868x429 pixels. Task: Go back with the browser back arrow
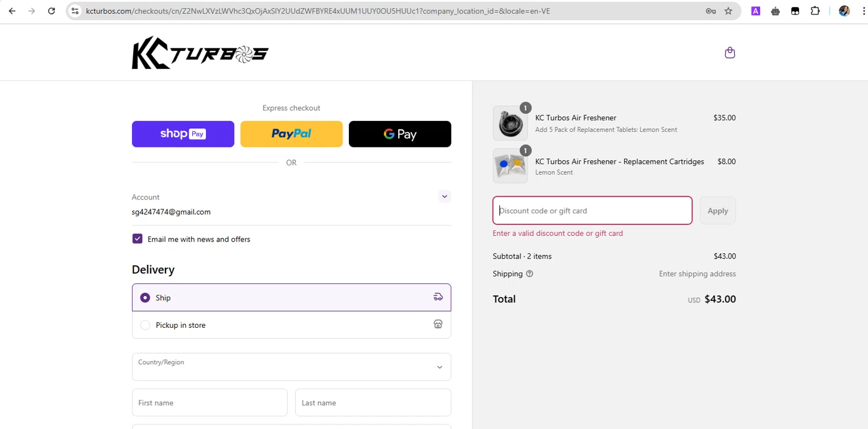(12, 11)
